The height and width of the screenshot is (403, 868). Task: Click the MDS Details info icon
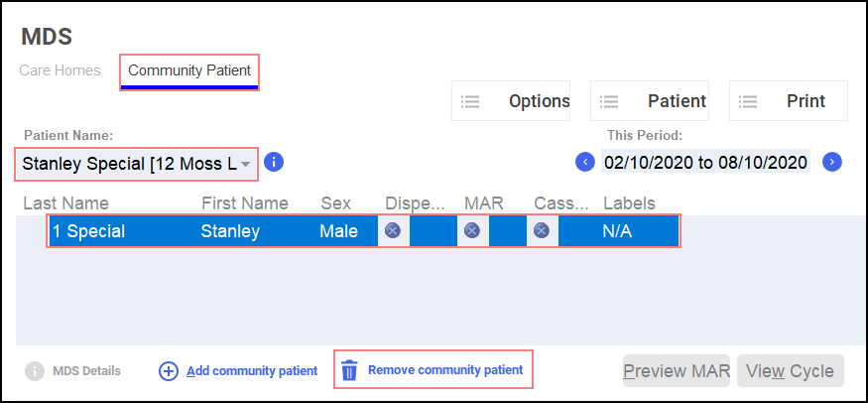(35, 371)
